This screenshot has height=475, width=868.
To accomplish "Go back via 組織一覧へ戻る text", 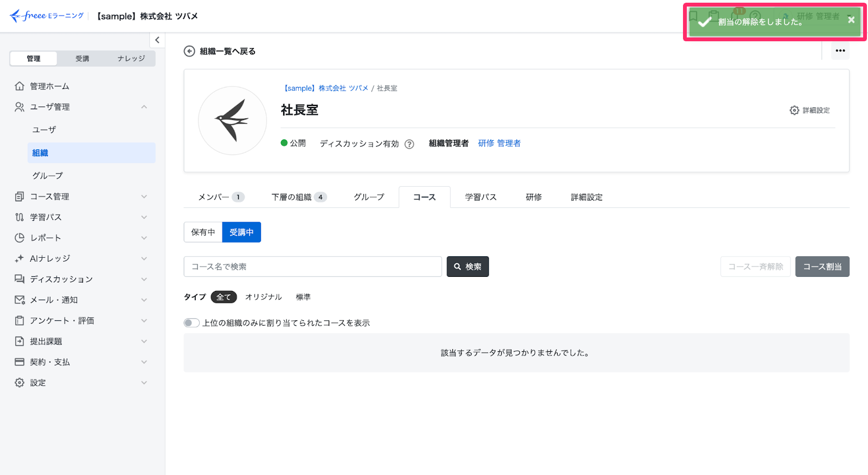I will click(x=228, y=51).
